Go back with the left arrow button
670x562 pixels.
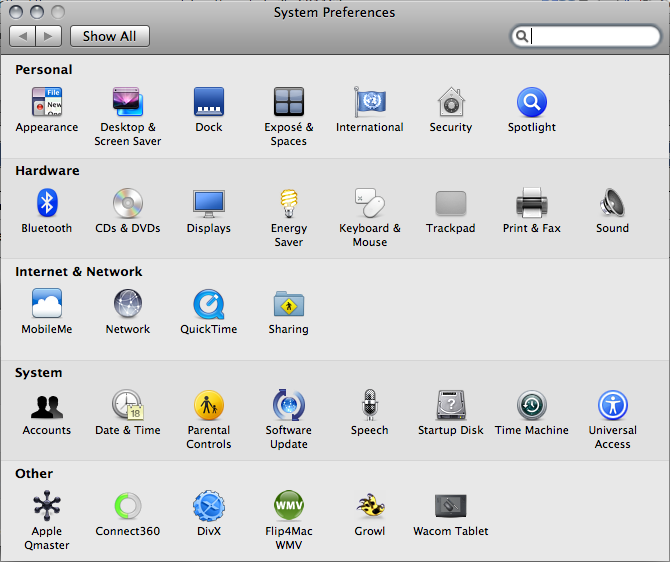click(23, 36)
